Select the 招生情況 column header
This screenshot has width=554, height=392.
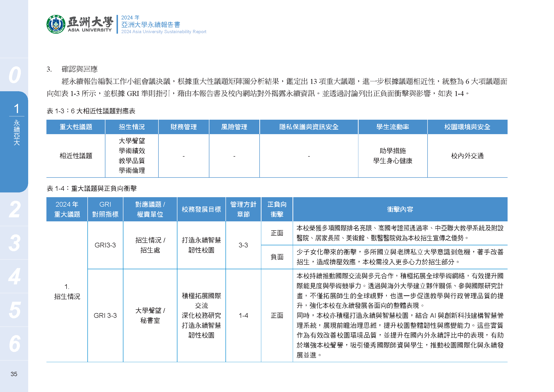pyautogui.click(x=132, y=127)
